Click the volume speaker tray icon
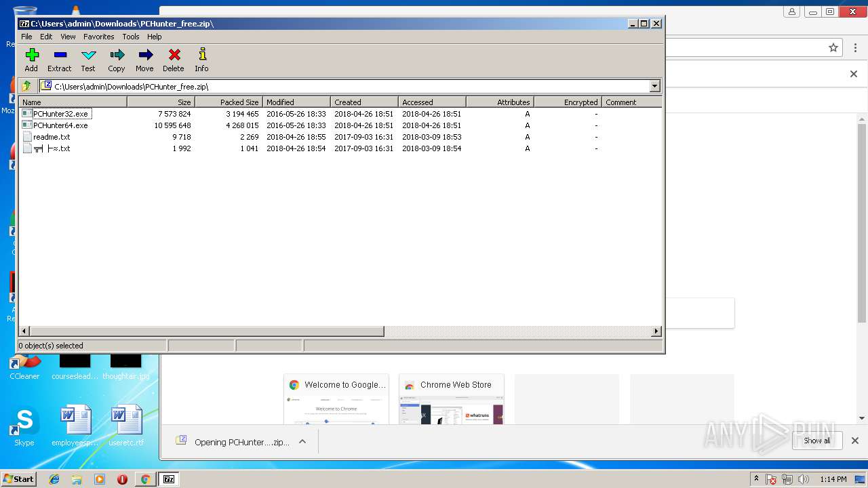Screen dimensions: 868x488 (x=804, y=479)
